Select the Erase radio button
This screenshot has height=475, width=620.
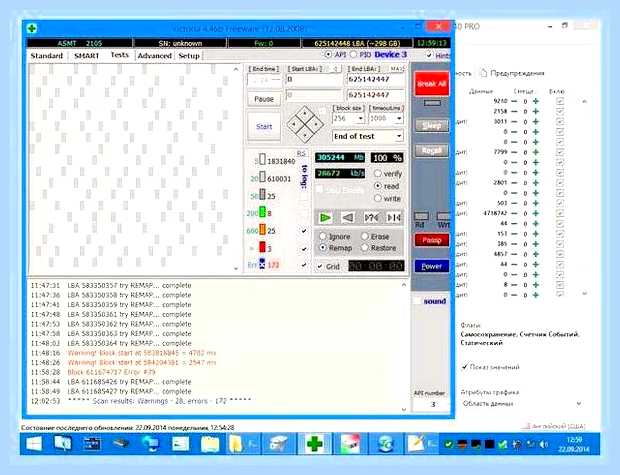coord(365,236)
